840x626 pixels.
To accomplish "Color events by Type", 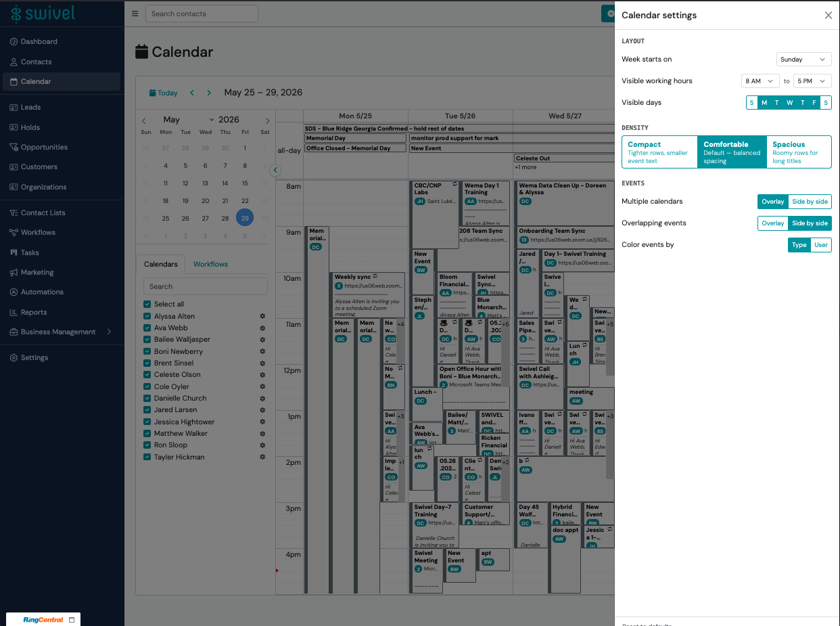I will click(x=799, y=245).
